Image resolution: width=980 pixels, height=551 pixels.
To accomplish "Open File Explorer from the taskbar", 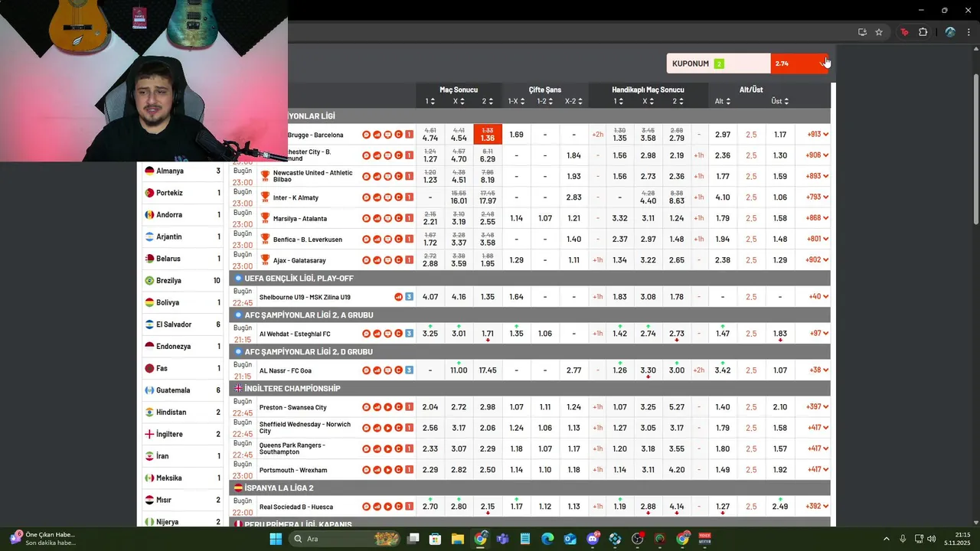I will point(457,539).
